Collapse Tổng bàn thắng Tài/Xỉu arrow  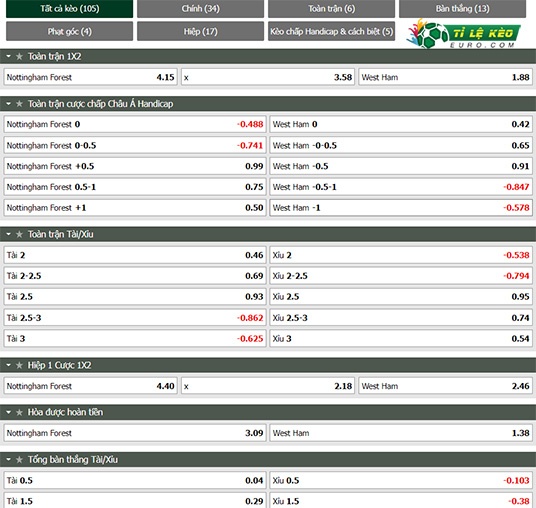pos(9,459)
